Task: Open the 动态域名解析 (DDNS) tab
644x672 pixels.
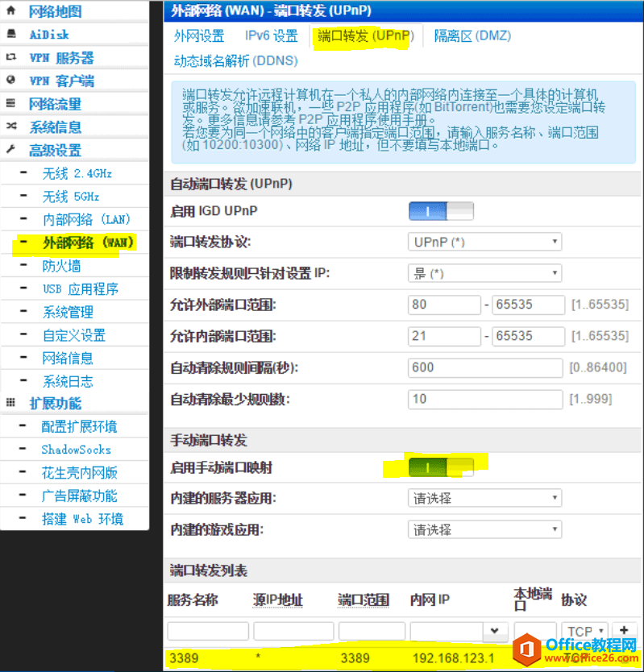Action: (x=235, y=61)
